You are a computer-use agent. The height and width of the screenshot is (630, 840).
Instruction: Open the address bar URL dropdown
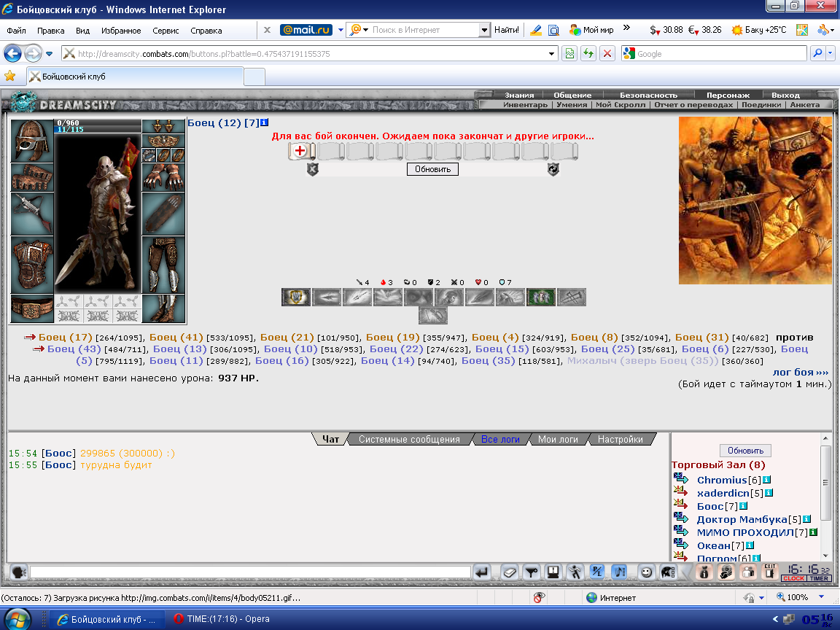pos(551,53)
